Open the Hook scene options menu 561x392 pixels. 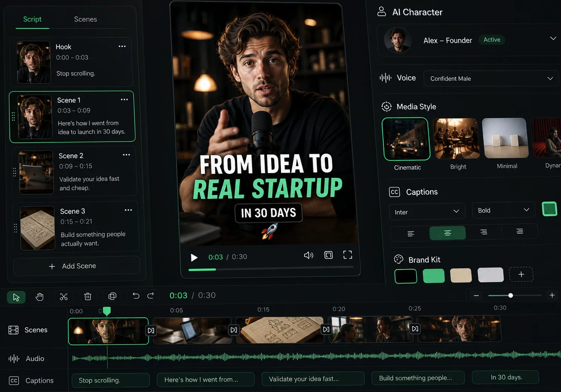(x=122, y=46)
